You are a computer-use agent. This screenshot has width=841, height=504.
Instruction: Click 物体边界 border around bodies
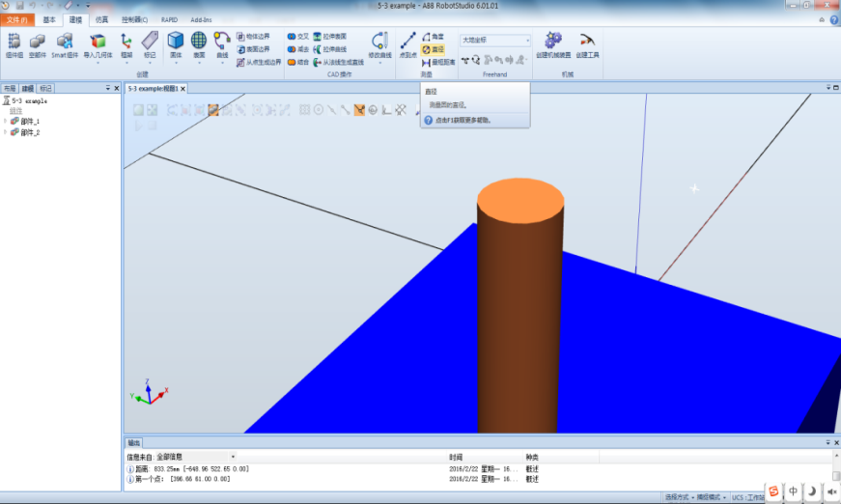[x=253, y=37]
